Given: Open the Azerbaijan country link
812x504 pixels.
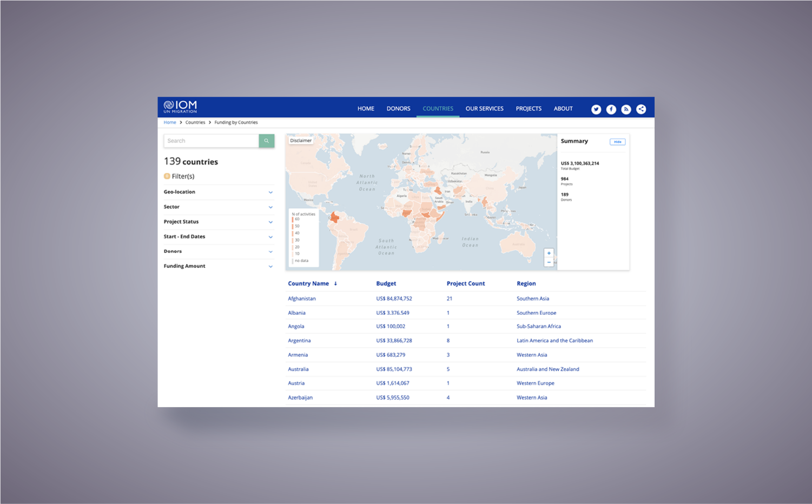Looking at the screenshot, I should (x=300, y=397).
